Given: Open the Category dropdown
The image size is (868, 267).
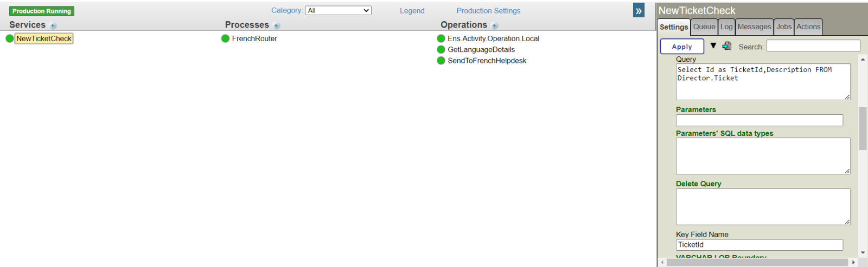Looking at the screenshot, I should coord(338,10).
